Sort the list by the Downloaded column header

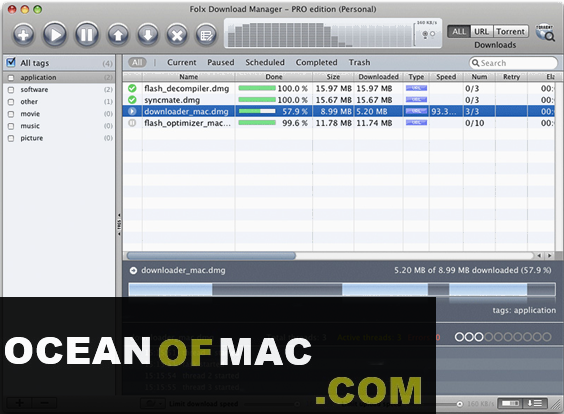tap(378, 77)
